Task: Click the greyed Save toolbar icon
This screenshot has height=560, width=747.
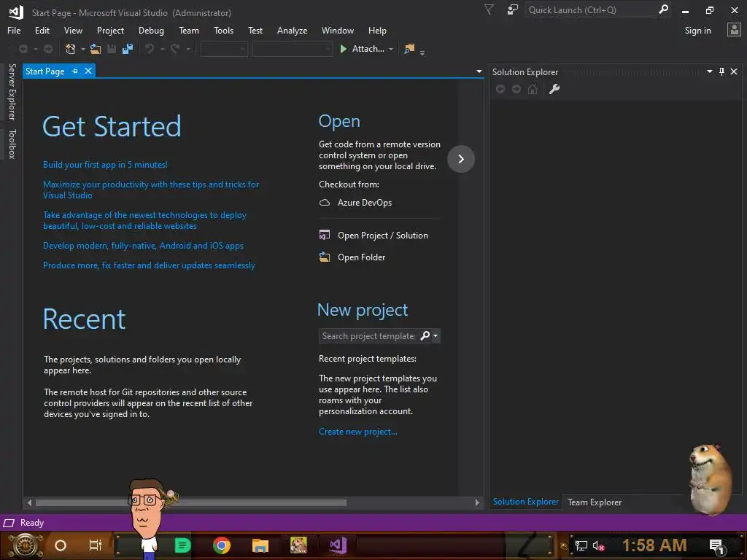Action: pyautogui.click(x=112, y=49)
